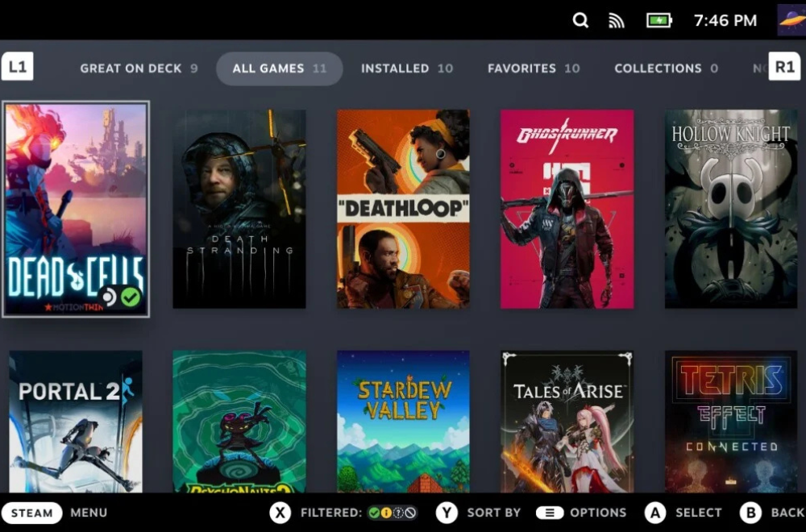Open the Hollow Knight game cover
The width and height of the screenshot is (806, 532).
coord(731,209)
